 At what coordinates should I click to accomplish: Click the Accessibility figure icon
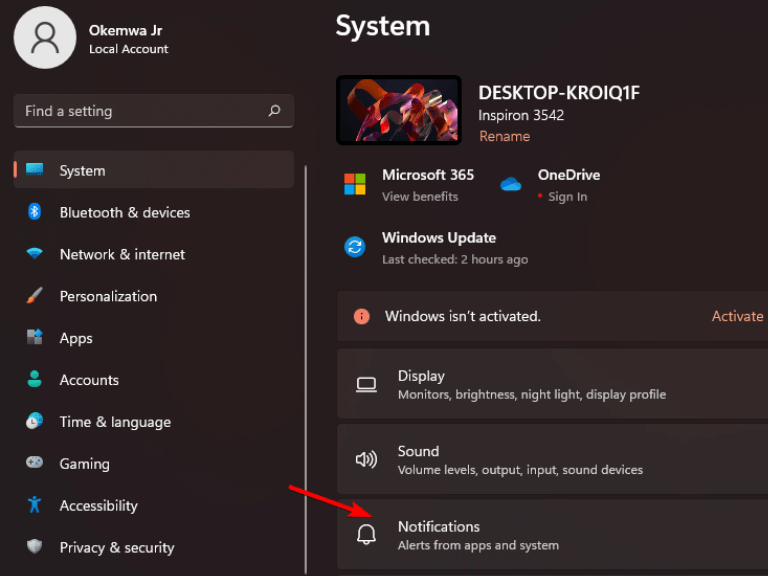tap(34, 504)
